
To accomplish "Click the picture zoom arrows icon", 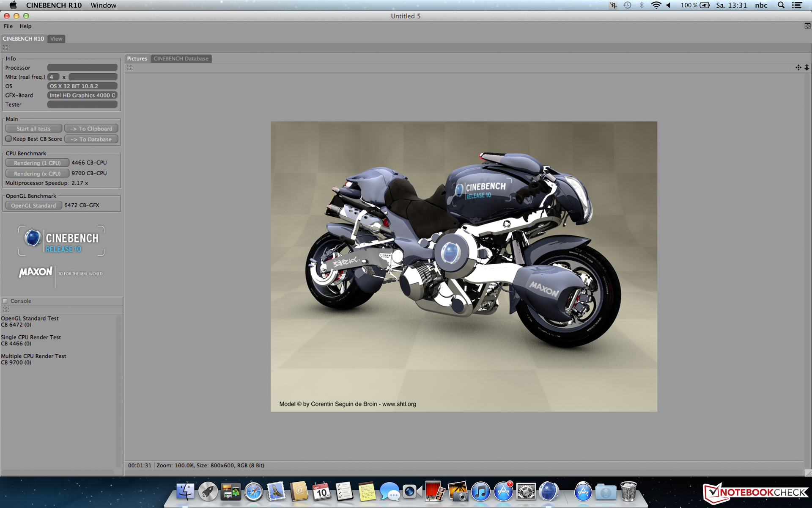I will pyautogui.click(x=807, y=68).
